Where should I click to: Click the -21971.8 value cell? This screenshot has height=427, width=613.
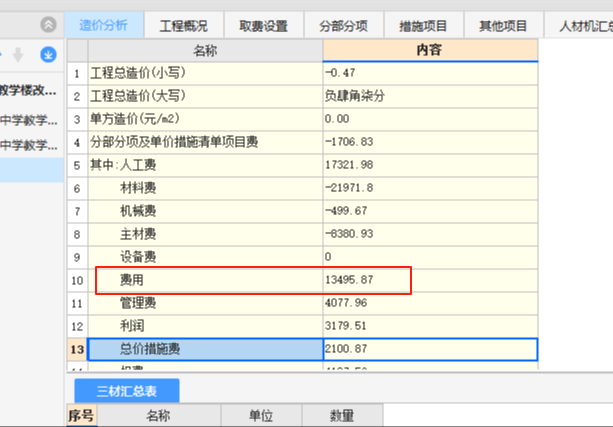(x=430, y=188)
